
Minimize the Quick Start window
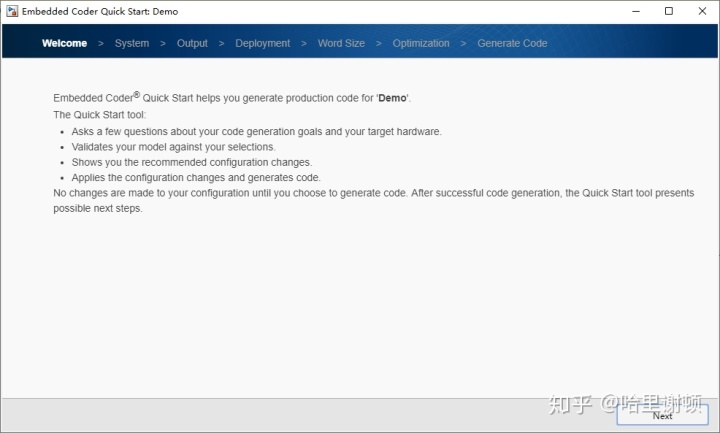pyautogui.click(x=636, y=11)
